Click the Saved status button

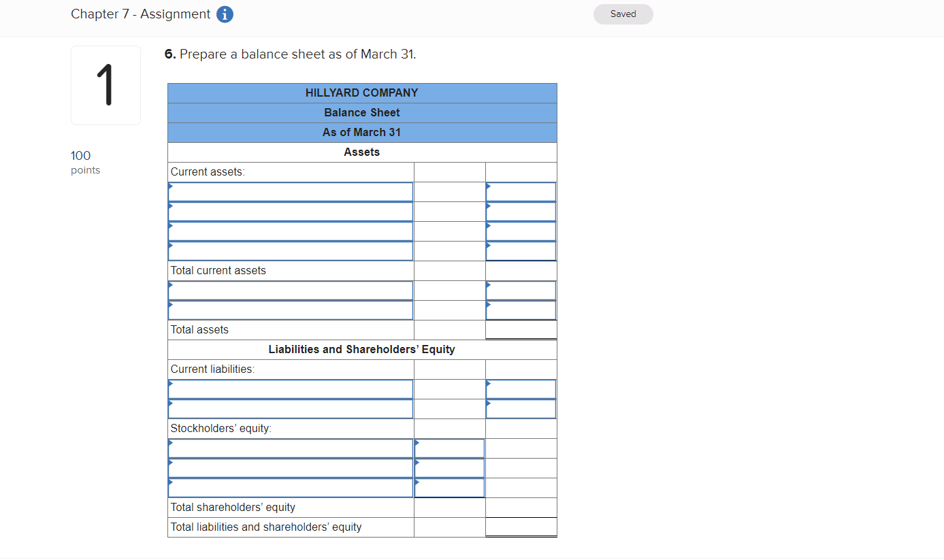tap(623, 14)
